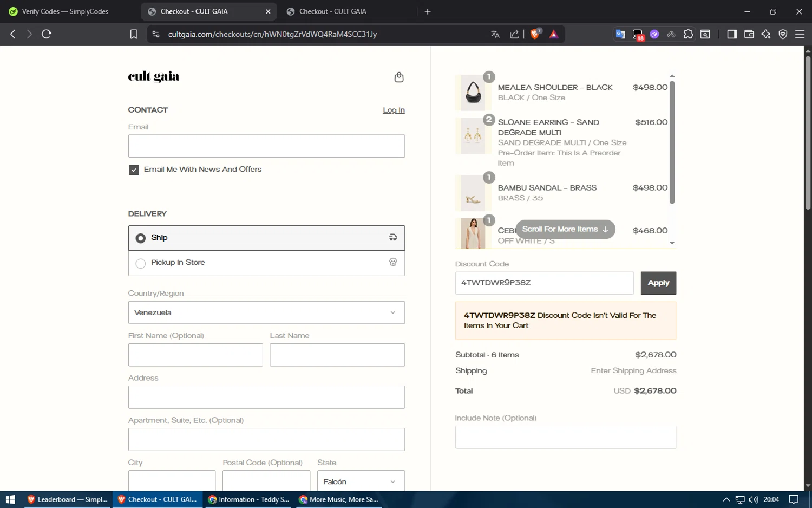
Task: Click the Include Note (Optional) field
Action: tap(566, 437)
